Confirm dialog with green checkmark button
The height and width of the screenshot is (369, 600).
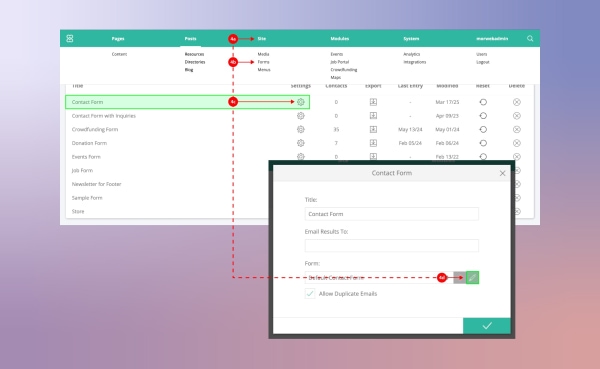[487, 326]
